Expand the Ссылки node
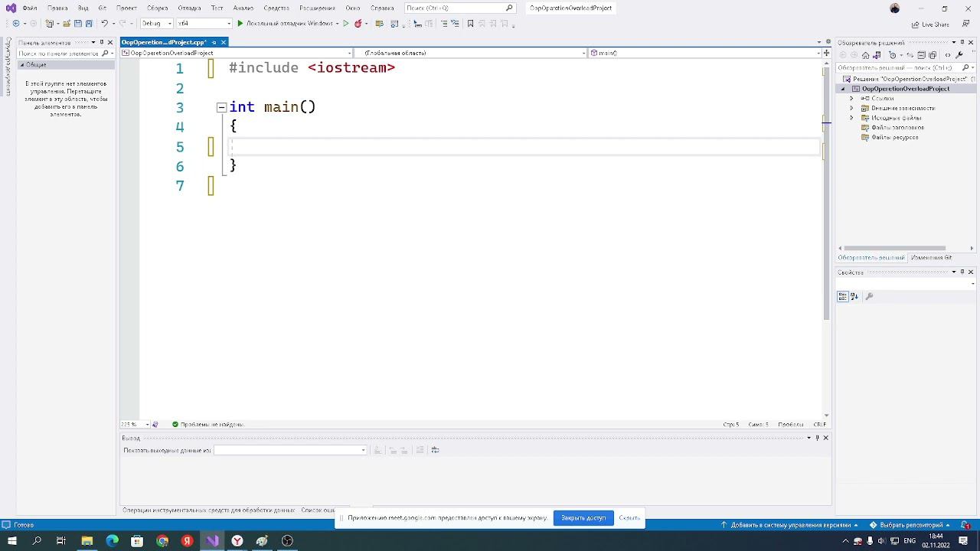 [851, 99]
